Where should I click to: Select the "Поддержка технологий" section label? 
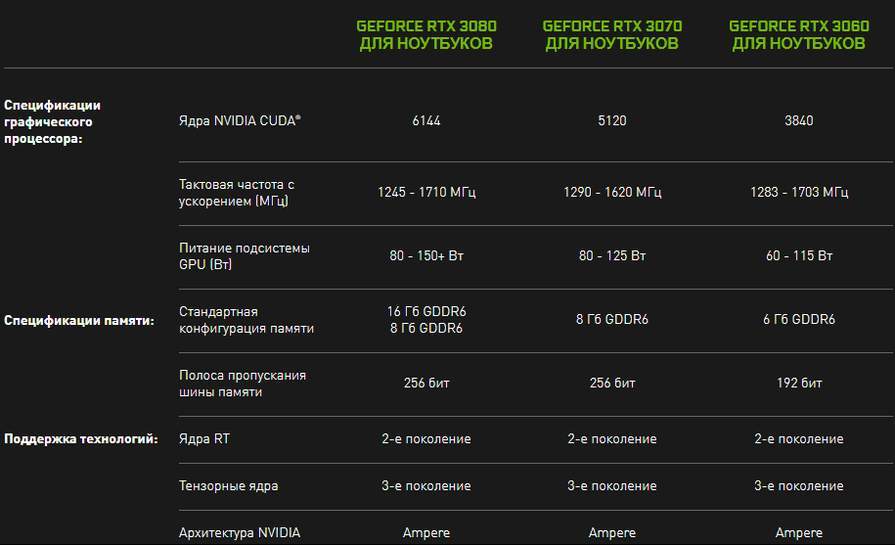[x=81, y=439]
